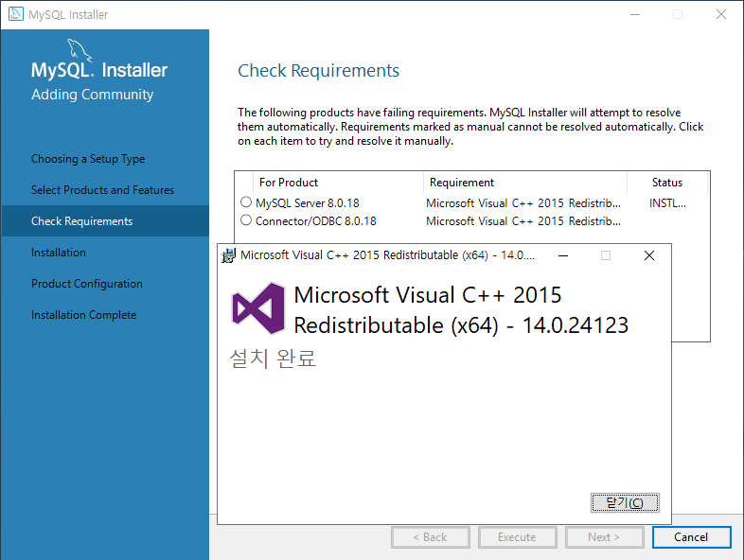
Task: Minimize the MySQL Installer window
Action: (635, 15)
